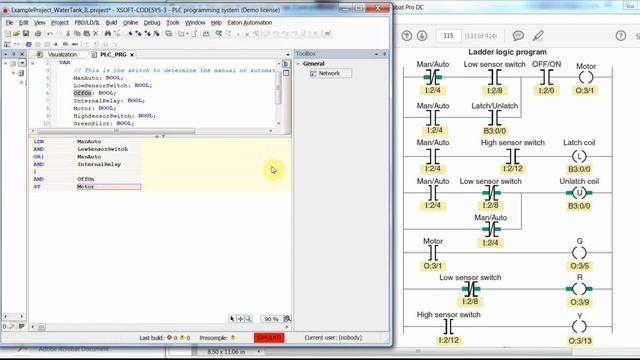Open the Project menu

[x=60, y=22]
